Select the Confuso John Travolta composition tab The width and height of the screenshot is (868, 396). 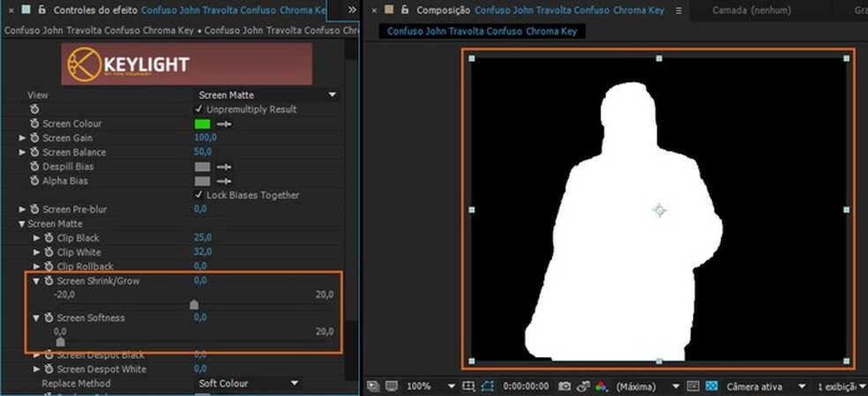tap(483, 31)
